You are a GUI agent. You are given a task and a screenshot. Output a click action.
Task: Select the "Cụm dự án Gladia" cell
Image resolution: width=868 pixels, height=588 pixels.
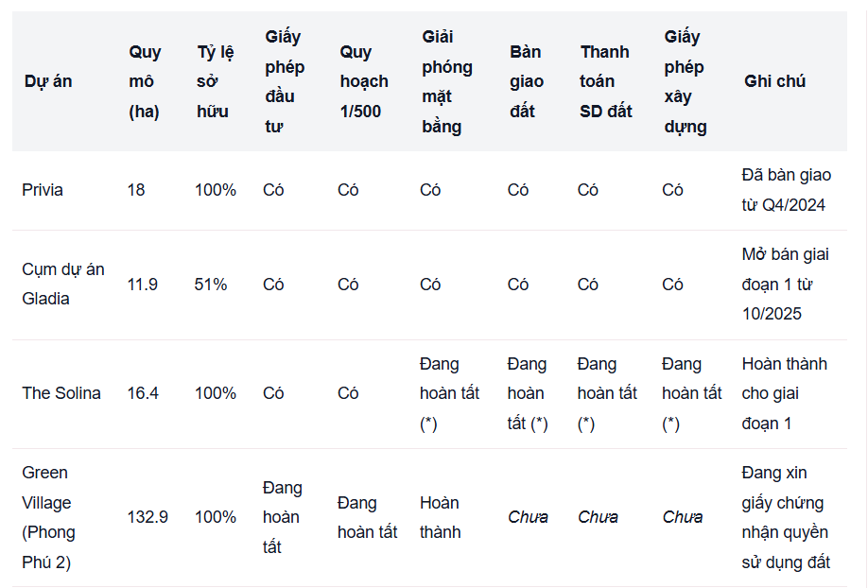pos(62,284)
